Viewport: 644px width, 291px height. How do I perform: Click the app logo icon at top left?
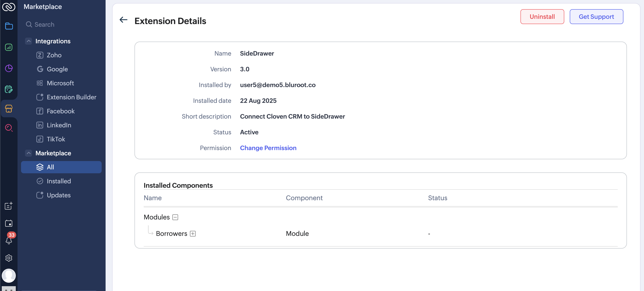(9, 7)
